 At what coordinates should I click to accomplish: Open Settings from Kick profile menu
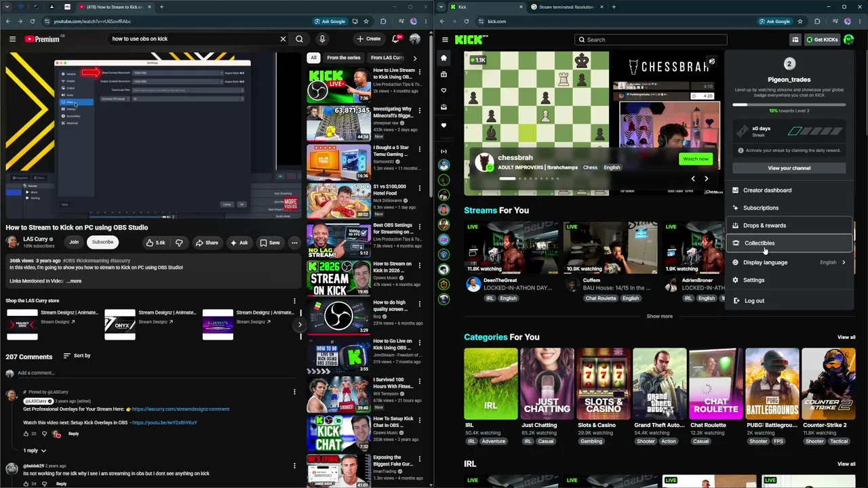[789, 280]
